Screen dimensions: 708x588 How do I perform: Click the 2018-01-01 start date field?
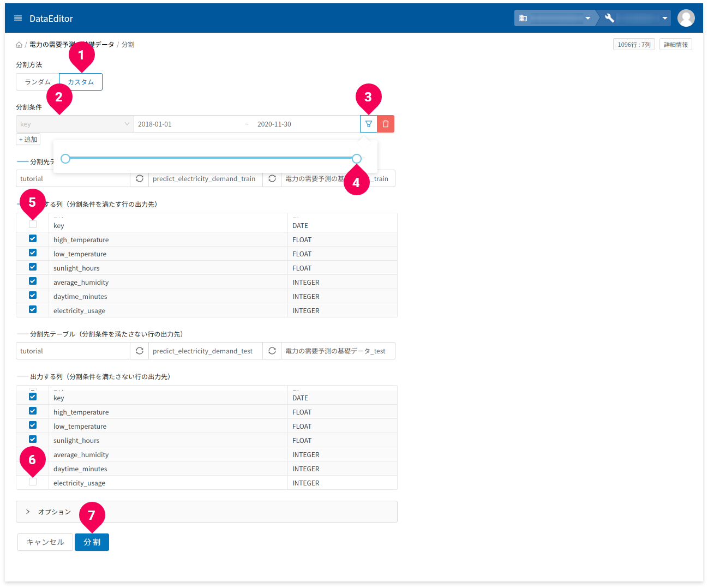click(x=188, y=124)
